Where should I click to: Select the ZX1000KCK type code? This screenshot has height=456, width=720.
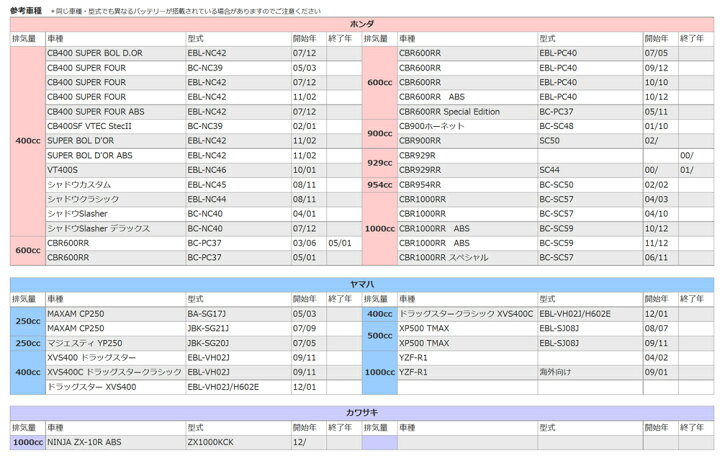tap(210, 442)
